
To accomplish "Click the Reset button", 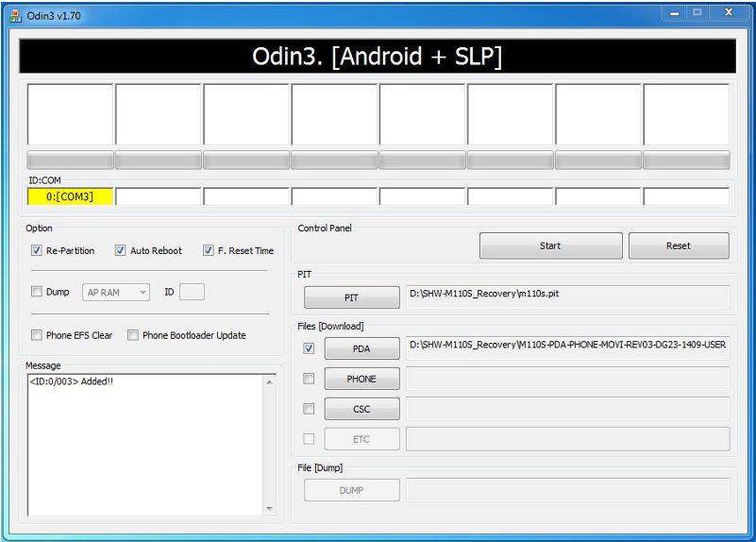I will (x=679, y=246).
